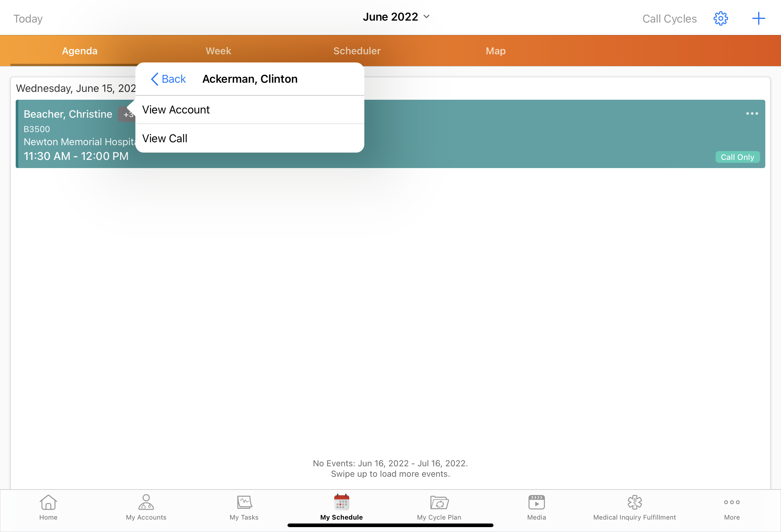
Task: Tap Back in the Ackerman popover
Action: point(169,79)
